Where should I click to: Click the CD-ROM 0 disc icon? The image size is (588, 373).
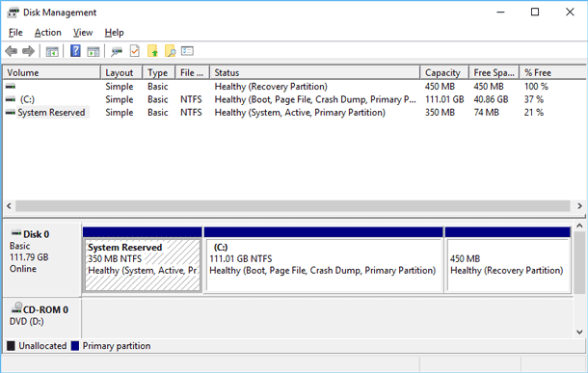pyautogui.click(x=16, y=308)
